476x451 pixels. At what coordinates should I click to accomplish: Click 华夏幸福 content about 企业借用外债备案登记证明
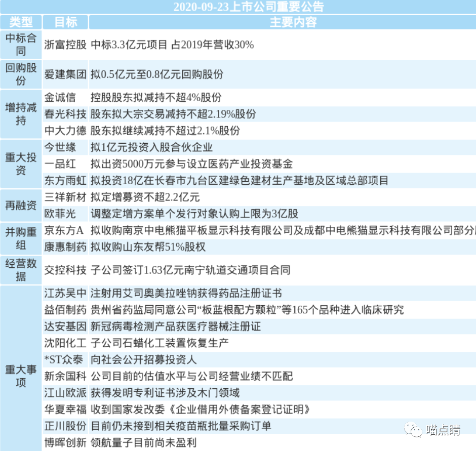(x=201, y=409)
